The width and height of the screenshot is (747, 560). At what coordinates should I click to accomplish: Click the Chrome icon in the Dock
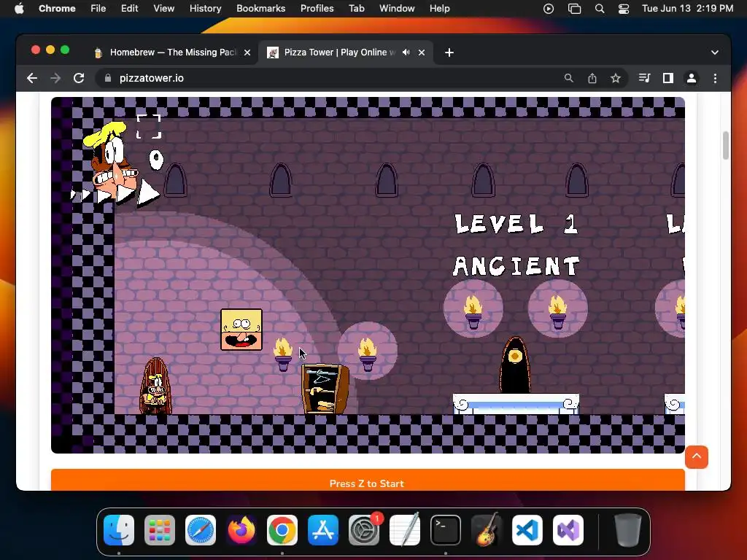(x=282, y=530)
